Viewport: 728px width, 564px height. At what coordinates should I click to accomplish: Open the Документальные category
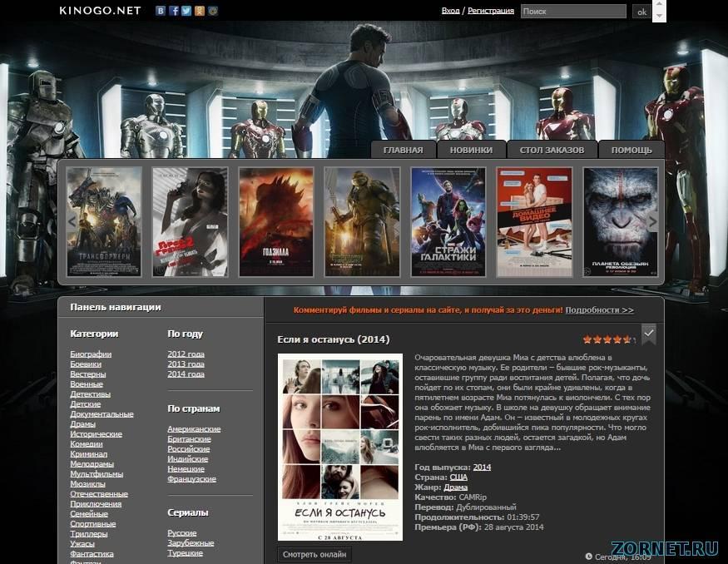coord(102,414)
